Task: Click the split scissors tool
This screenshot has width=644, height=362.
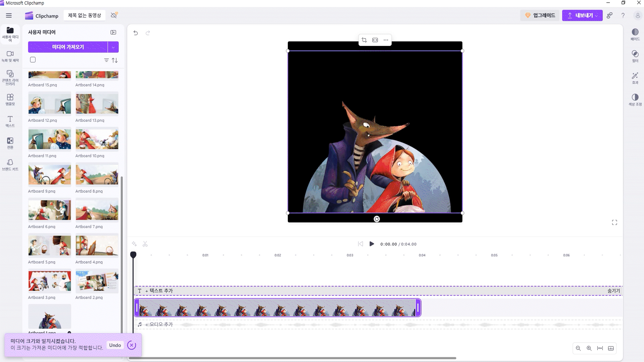Action: pyautogui.click(x=145, y=244)
